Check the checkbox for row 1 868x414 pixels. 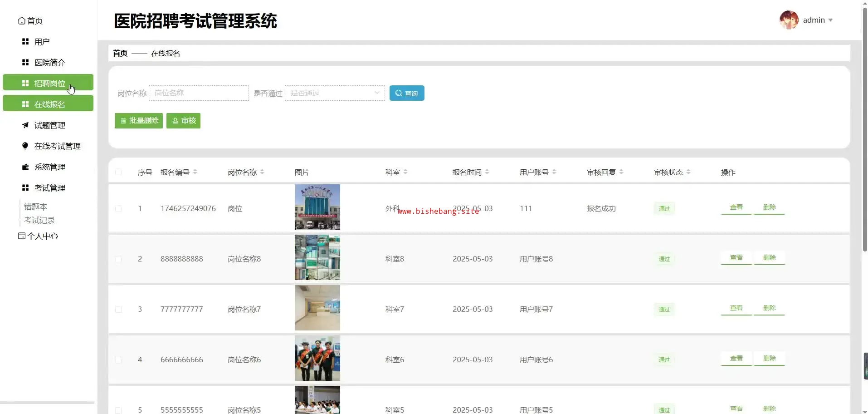tap(118, 209)
